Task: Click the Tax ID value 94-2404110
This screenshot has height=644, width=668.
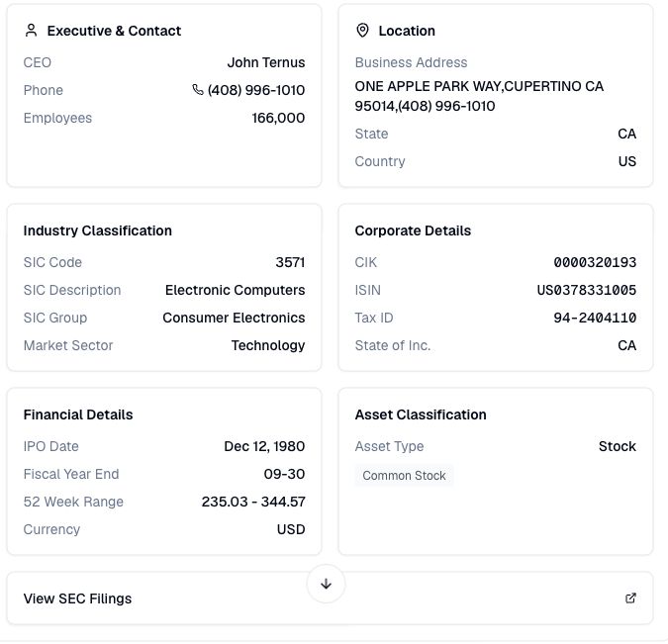Action: click(x=595, y=318)
